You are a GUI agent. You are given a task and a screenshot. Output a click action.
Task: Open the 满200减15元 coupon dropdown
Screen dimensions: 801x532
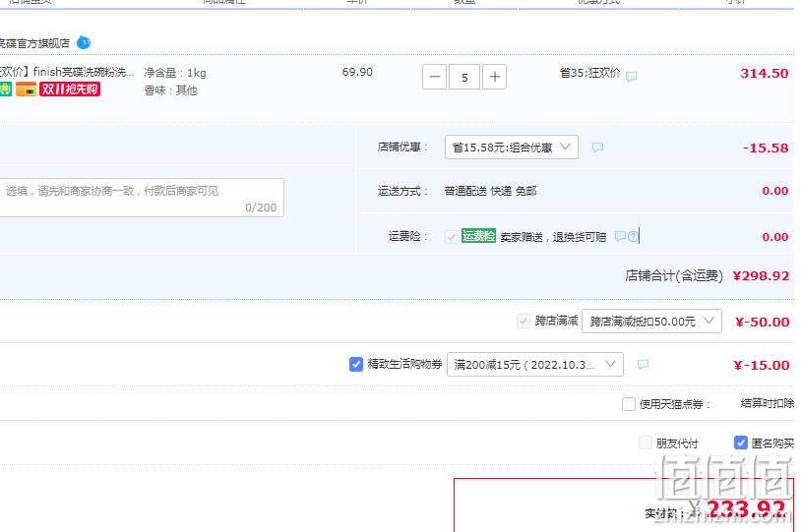tap(535, 365)
